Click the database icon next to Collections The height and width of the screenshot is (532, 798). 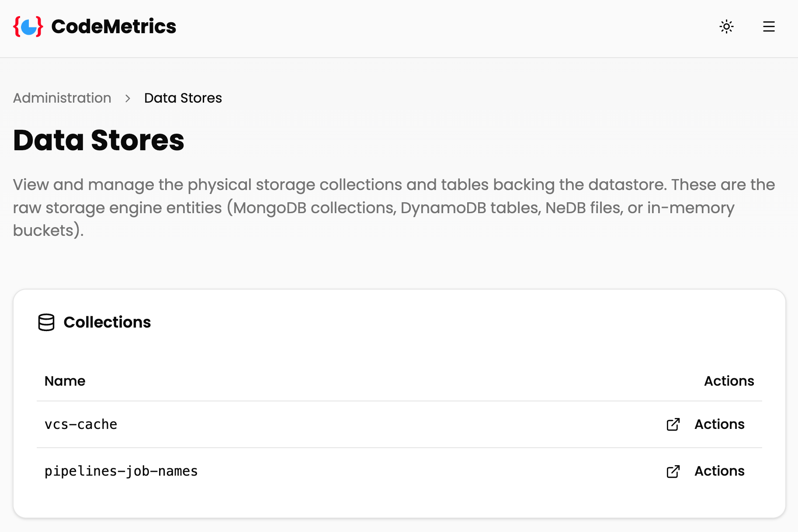[46, 322]
